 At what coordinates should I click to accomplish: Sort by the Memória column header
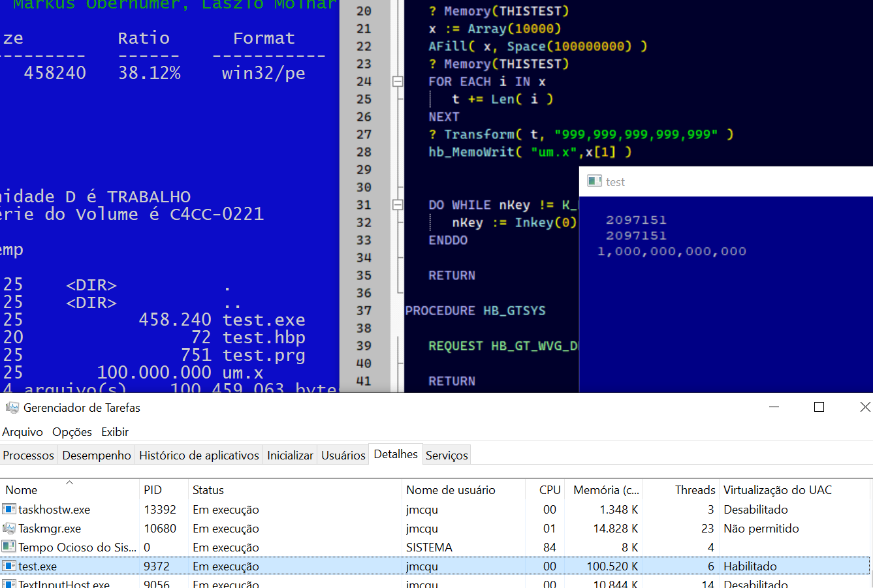[x=605, y=490]
